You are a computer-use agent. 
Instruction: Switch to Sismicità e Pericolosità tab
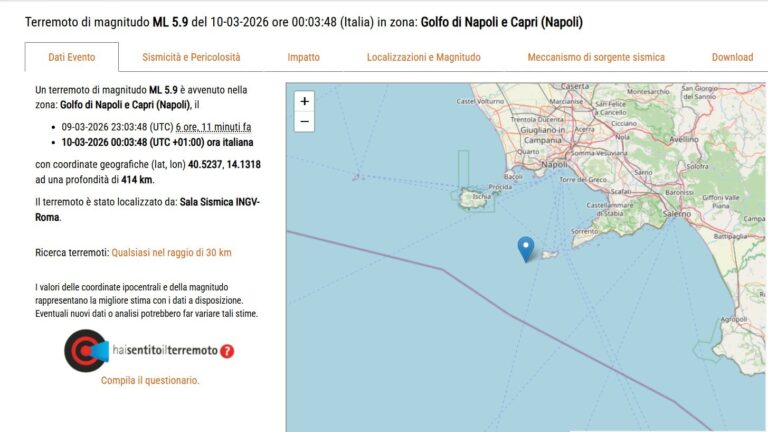coord(191,57)
